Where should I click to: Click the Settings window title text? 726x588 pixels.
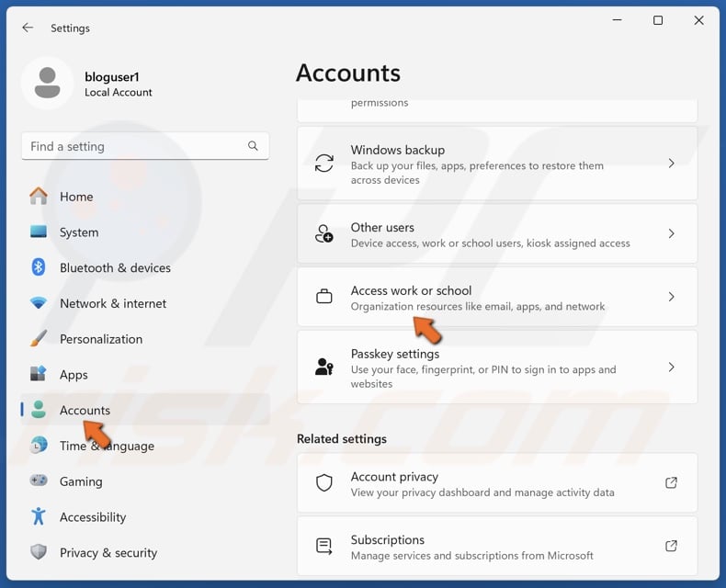coord(71,28)
